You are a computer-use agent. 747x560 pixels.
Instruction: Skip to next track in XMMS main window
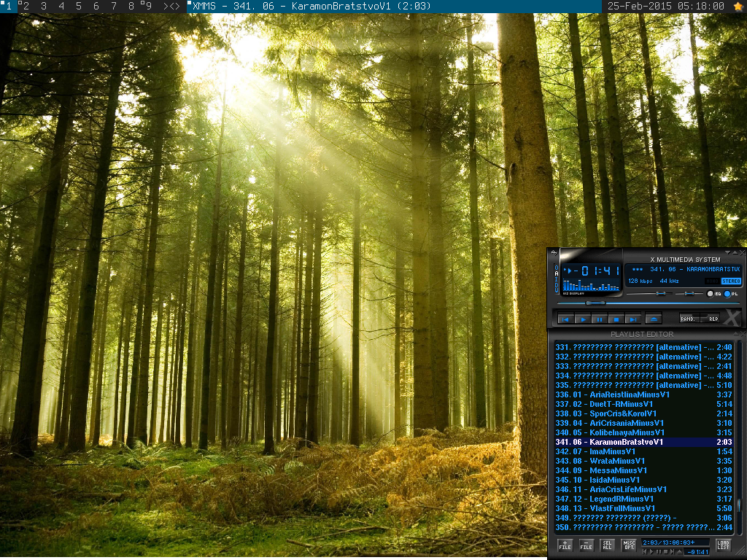(633, 319)
